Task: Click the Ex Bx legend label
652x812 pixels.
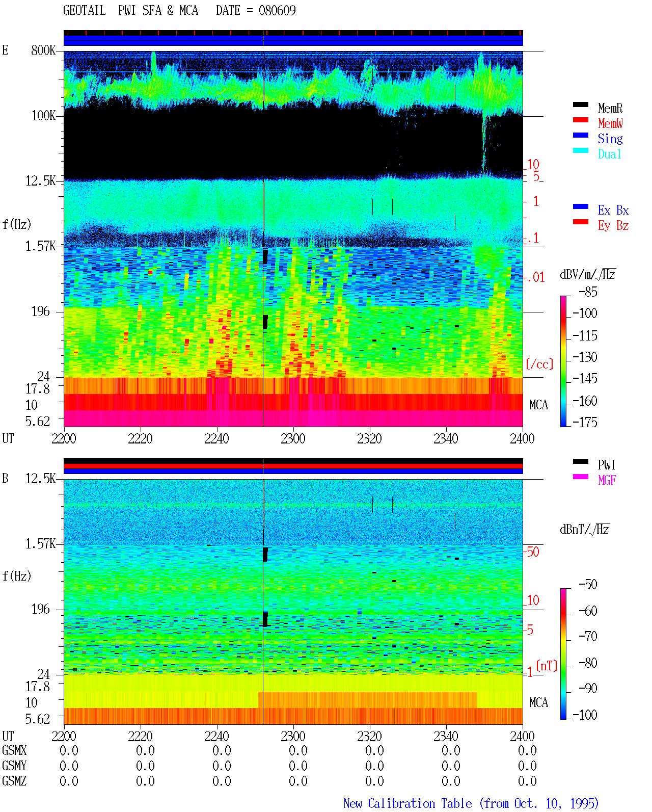Action: tap(613, 210)
